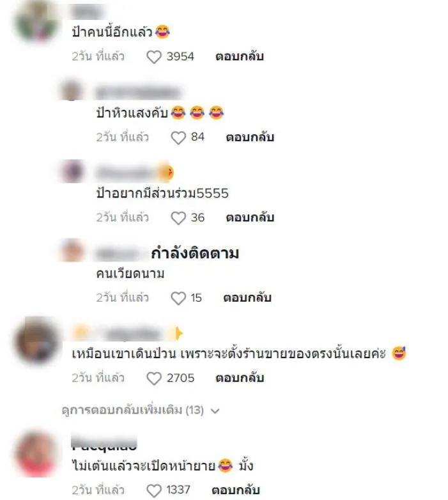Like the comment with 2705 likes
The height and width of the screenshot is (500, 448).
click(x=154, y=379)
